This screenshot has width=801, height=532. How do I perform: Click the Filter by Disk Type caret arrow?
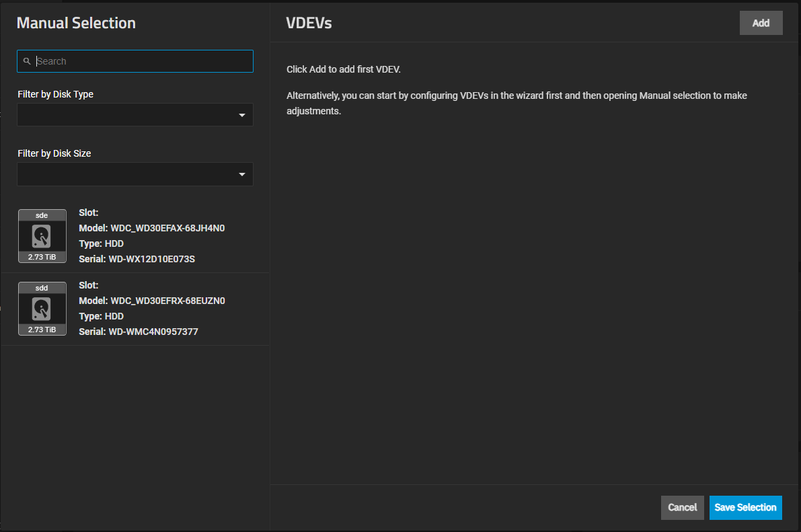[x=242, y=116]
